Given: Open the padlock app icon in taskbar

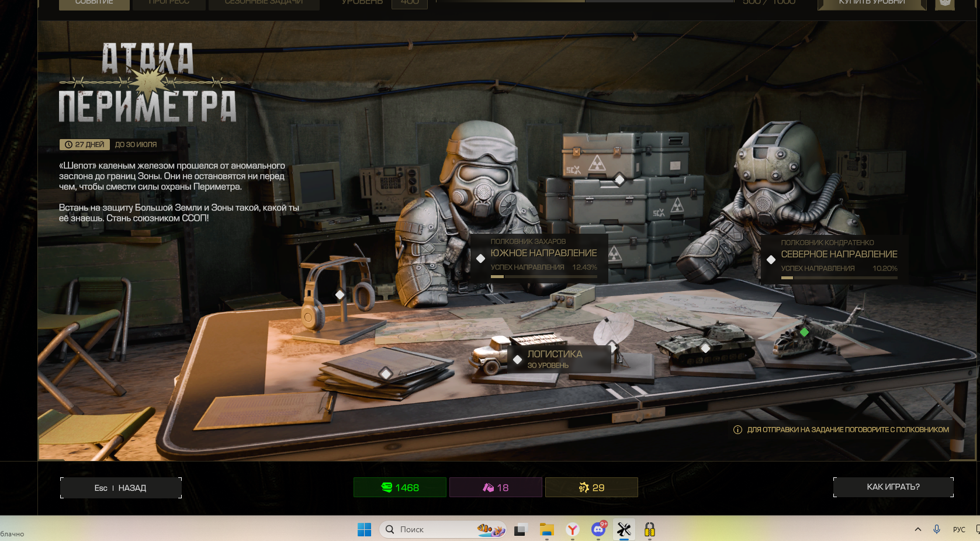Looking at the screenshot, I should coord(649,529).
